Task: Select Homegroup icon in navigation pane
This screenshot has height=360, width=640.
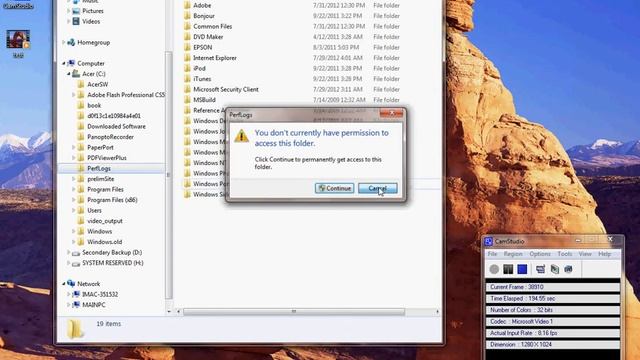Action: (71, 42)
